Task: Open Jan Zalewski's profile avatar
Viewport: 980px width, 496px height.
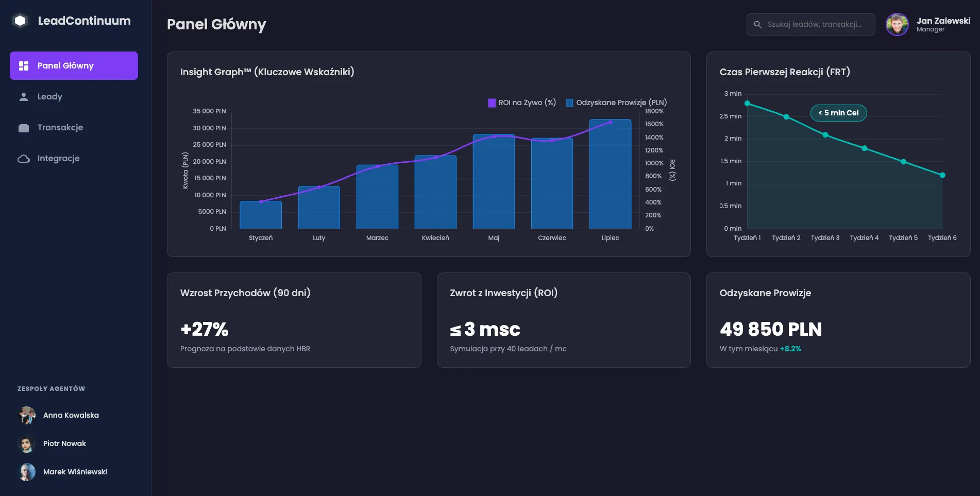Action: [x=897, y=24]
